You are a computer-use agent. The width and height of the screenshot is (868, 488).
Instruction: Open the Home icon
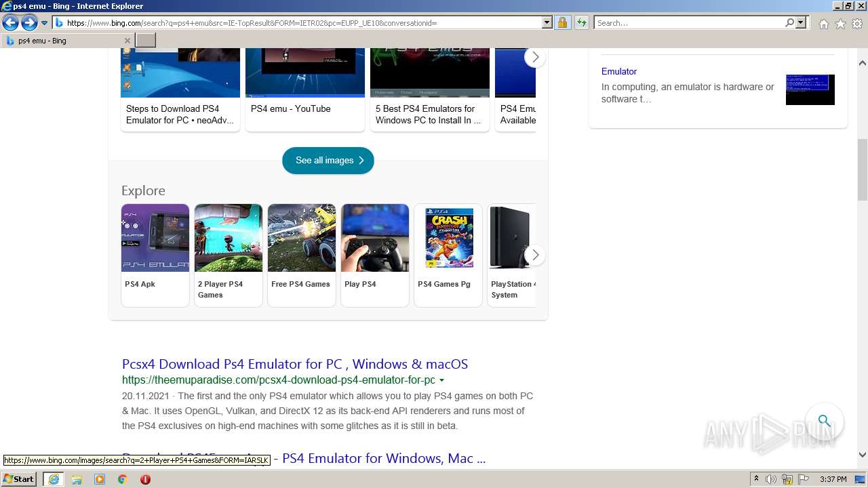823,24
